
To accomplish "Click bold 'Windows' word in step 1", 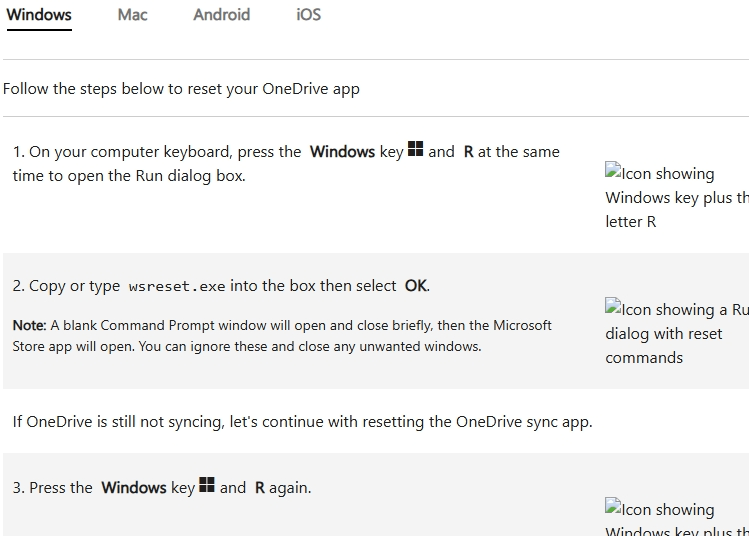I will 342,152.
